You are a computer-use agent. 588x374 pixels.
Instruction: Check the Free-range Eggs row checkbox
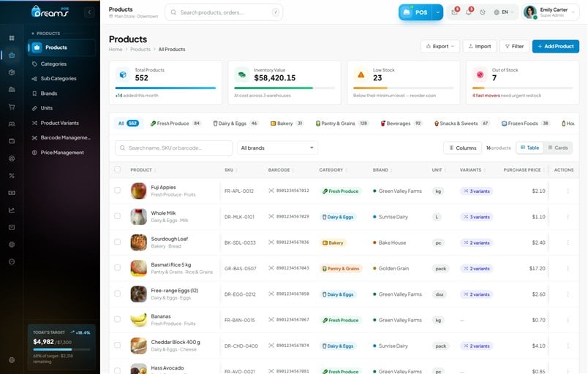tap(117, 294)
